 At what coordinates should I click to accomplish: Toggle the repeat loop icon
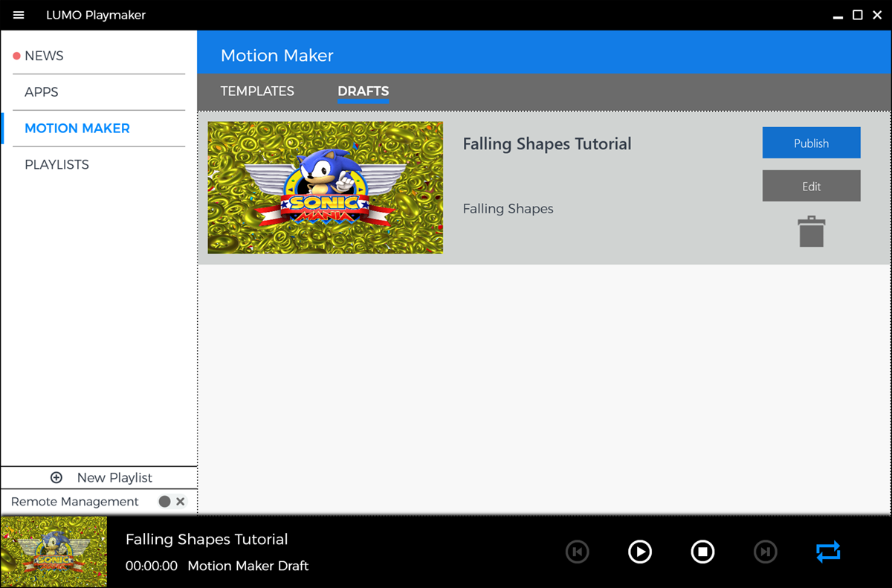828,552
